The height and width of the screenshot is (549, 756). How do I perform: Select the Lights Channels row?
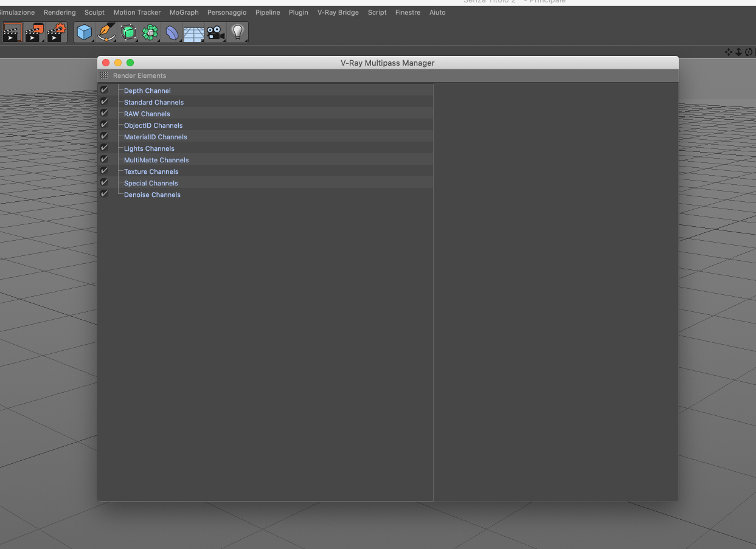click(x=265, y=148)
